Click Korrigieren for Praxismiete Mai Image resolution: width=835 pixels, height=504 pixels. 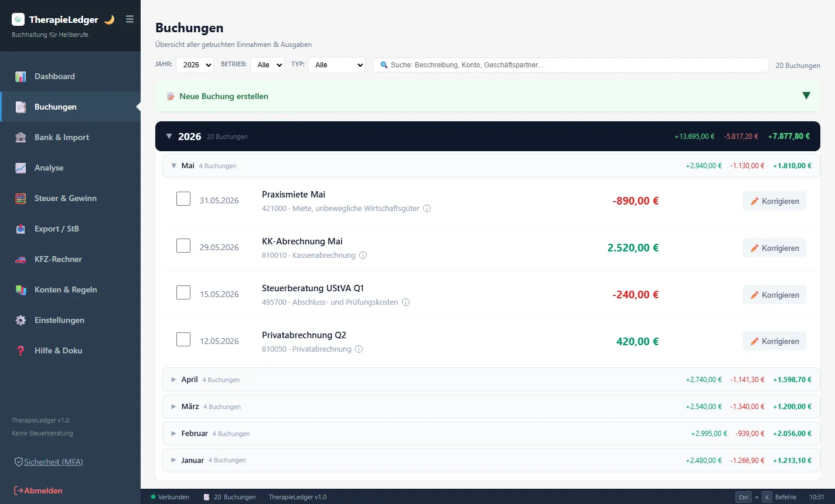click(x=774, y=201)
